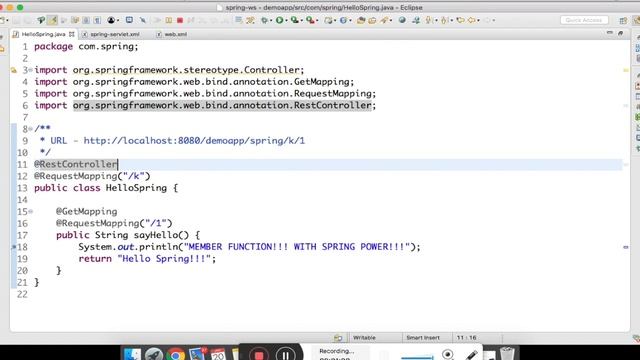Collapse the Javadoc comment fold at line 8
The width and height of the screenshot is (640, 360).
pos(30,129)
